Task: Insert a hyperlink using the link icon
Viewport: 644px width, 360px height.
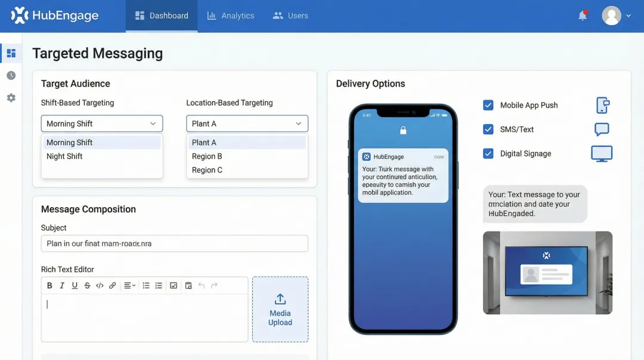Action: tap(112, 285)
